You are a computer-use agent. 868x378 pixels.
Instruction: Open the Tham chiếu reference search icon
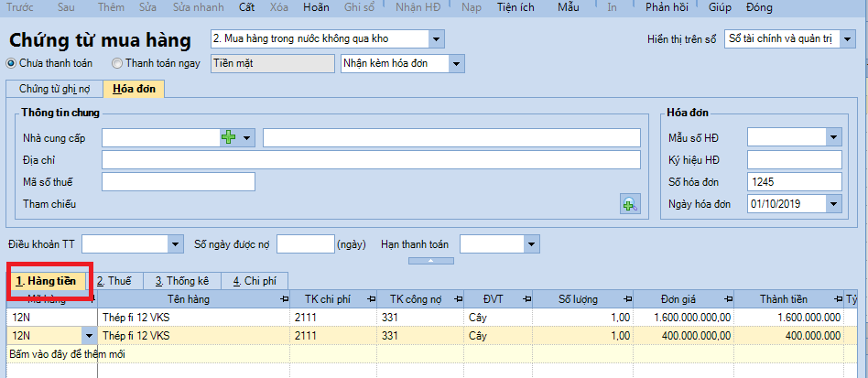[630, 205]
